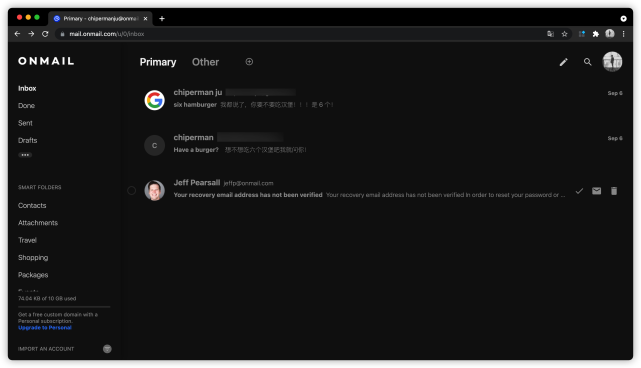641x368 pixels.
Task: Open the browser extensions puzzle icon
Action: (x=596, y=34)
